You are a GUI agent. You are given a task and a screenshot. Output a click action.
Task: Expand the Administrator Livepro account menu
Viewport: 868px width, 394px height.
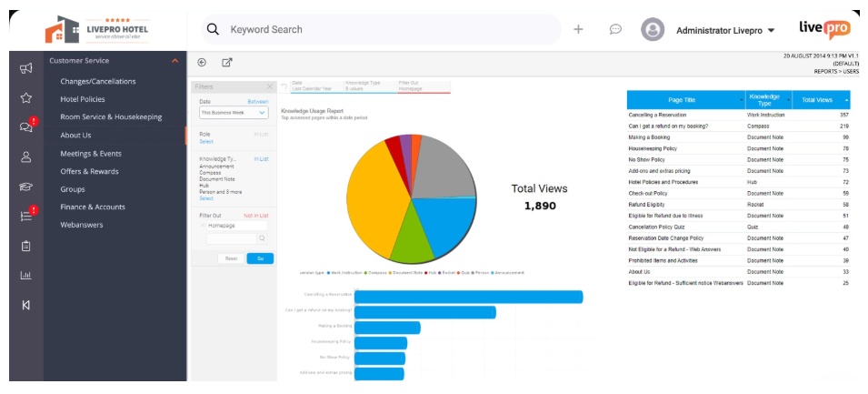(x=771, y=31)
